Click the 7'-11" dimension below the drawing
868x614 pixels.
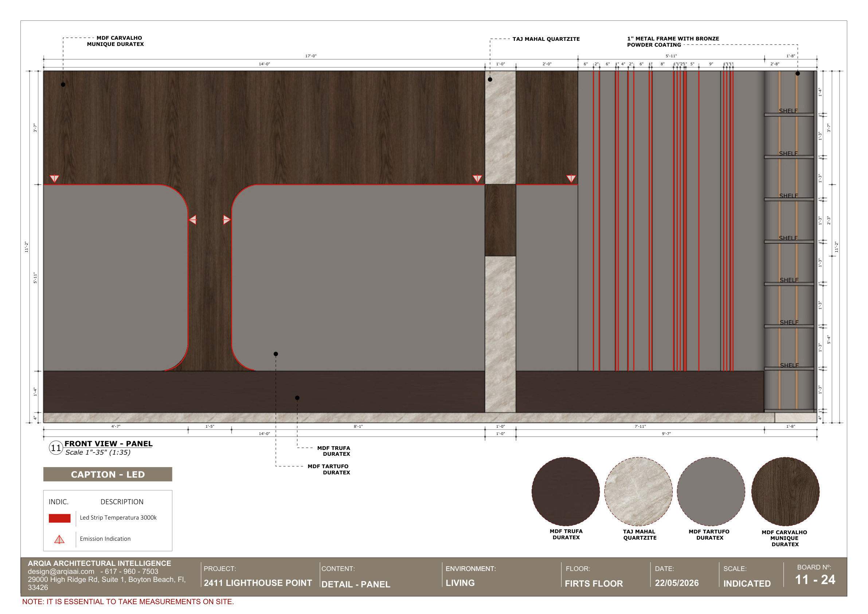pyautogui.click(x=640, y=426)
